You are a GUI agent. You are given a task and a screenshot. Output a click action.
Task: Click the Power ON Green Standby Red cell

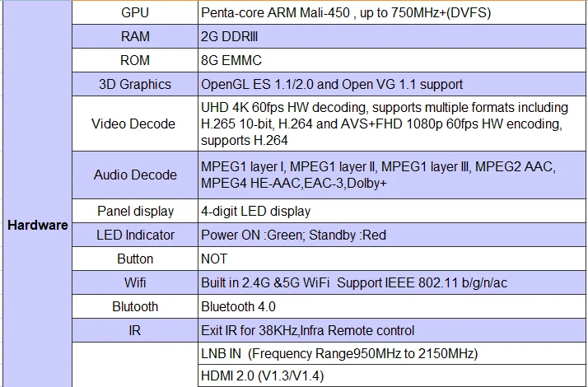[x=393, y=235]
